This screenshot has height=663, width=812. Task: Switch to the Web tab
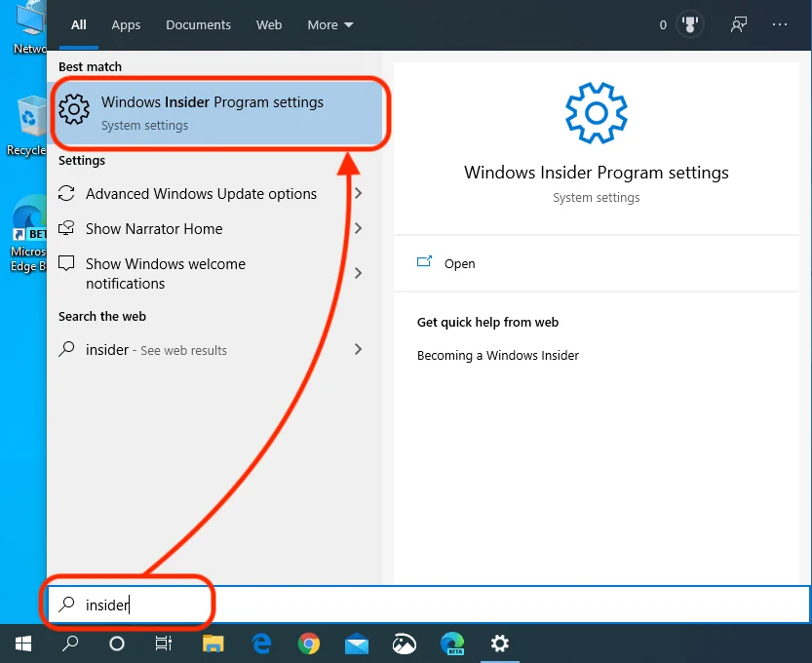(269, 25)
